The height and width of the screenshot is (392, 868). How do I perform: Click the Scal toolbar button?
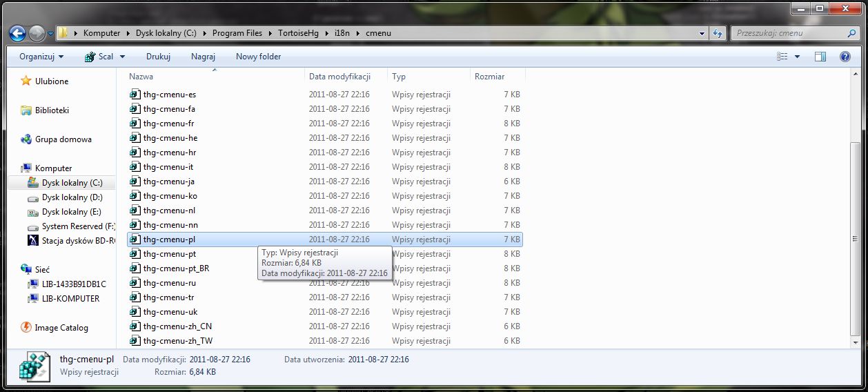pyautogui.click(x=105, y=57)
